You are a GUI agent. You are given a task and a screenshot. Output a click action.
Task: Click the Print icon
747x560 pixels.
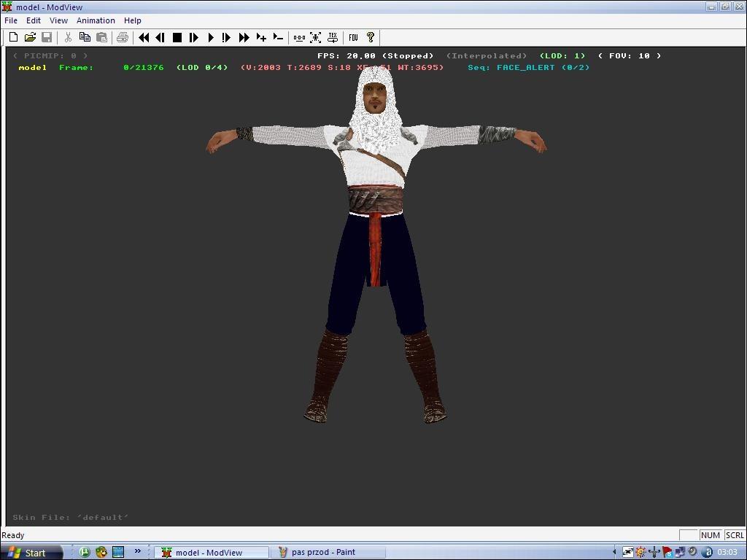pyautogui.click(x=123, y=37)
